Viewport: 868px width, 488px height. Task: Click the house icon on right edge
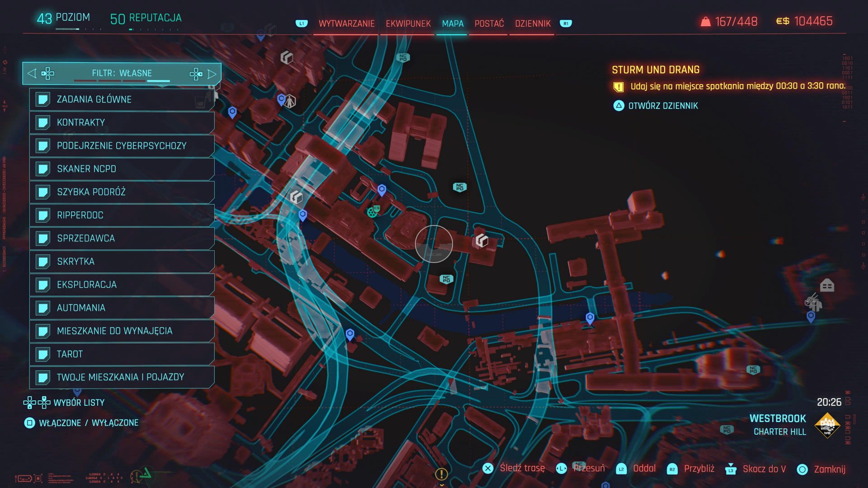827,286
